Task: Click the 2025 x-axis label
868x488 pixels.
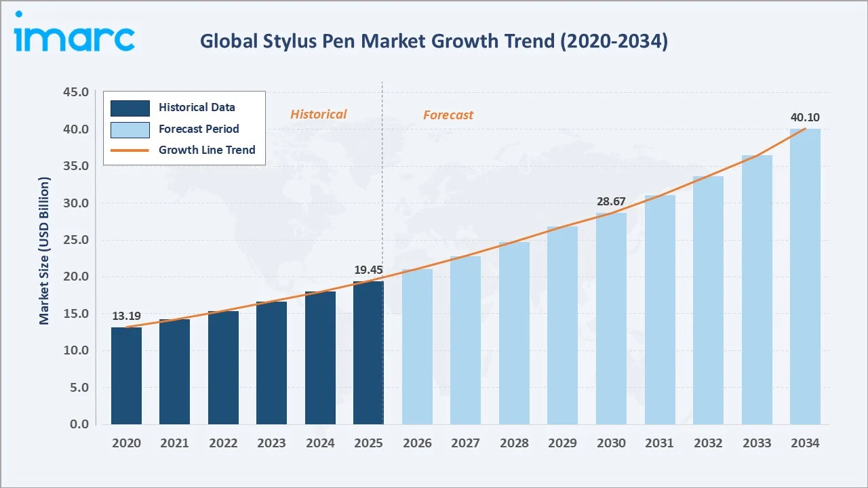Action: (x=369, y=443)
